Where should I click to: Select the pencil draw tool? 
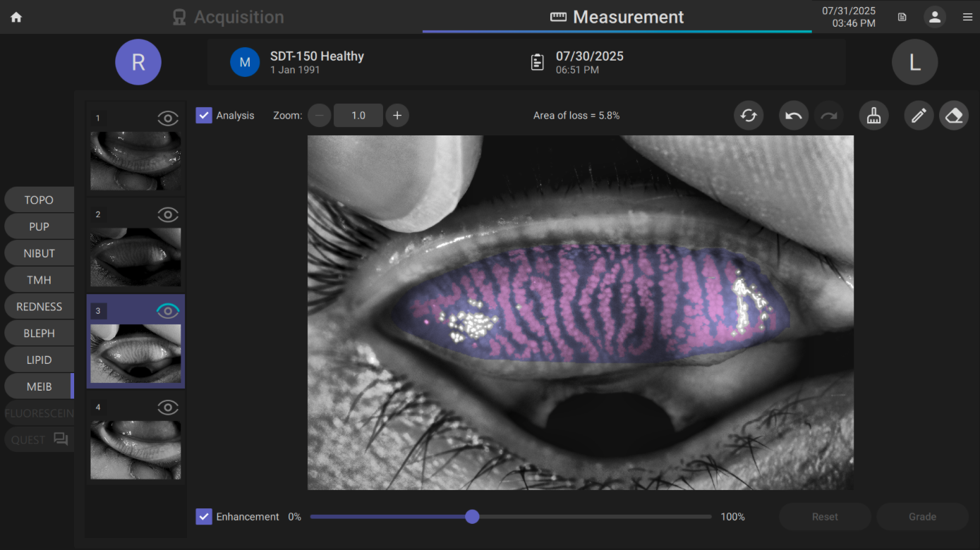919,116
